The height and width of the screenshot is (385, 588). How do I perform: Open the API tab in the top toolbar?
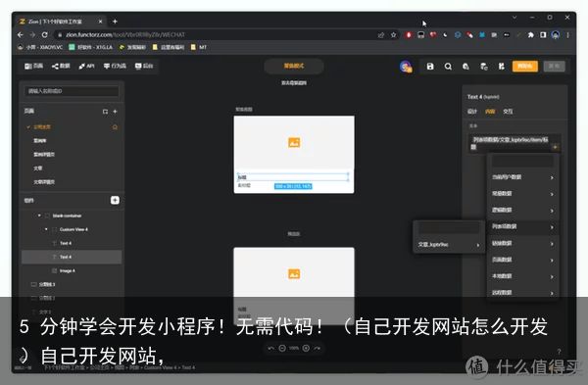click(x=86, y=66)
